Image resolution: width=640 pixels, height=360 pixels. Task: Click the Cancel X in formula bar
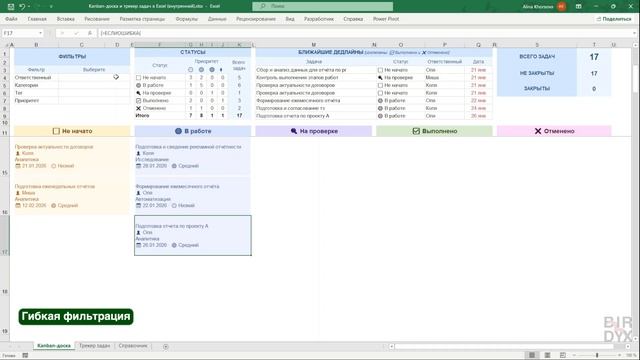coord(62,33)
